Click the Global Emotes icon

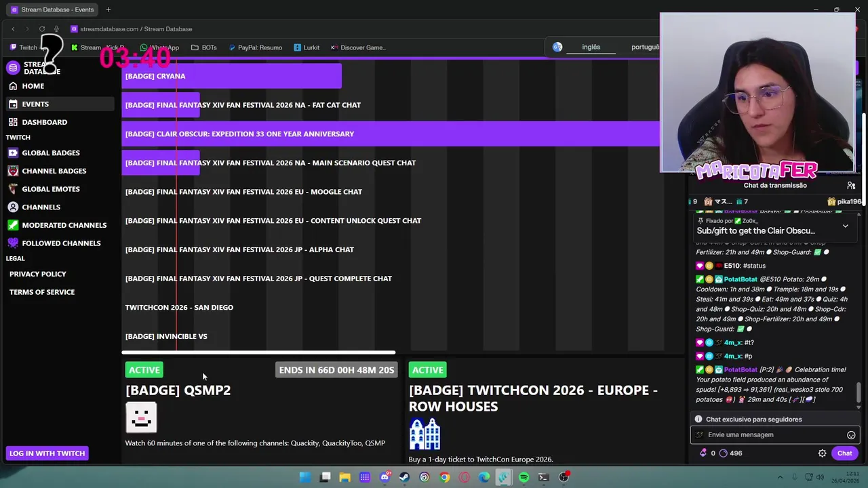click(x=13, y=189)
